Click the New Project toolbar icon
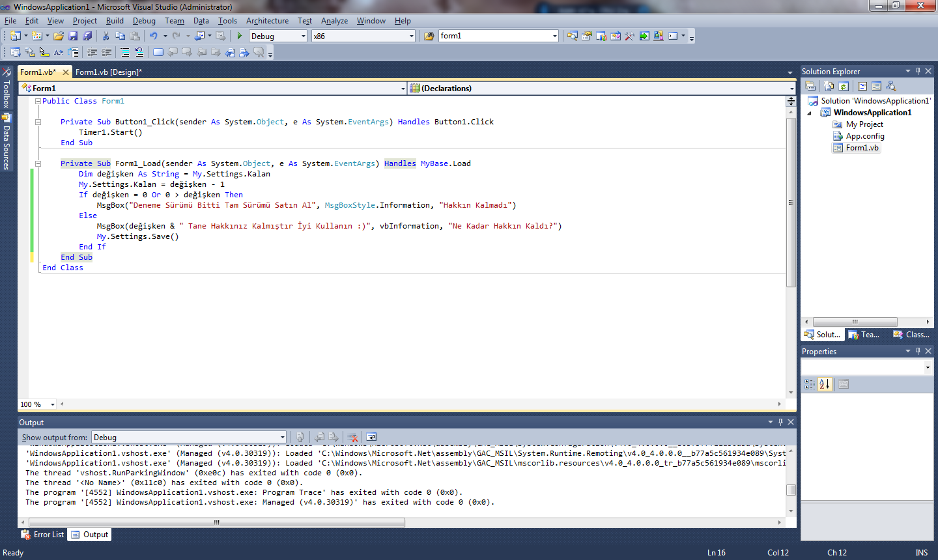Screen dimensions: 938x560 [15, 36]
